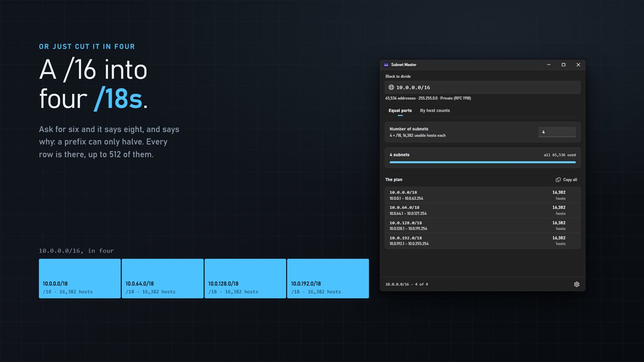
Task: Close the Subnet Master window
Action: (x=578, y=65)
